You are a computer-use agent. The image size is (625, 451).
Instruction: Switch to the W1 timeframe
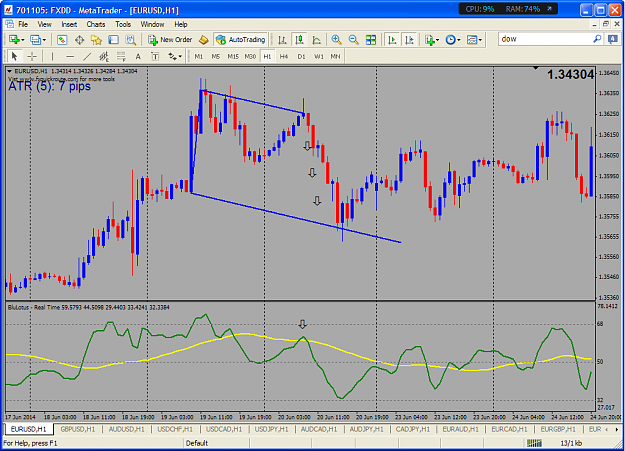319,56
